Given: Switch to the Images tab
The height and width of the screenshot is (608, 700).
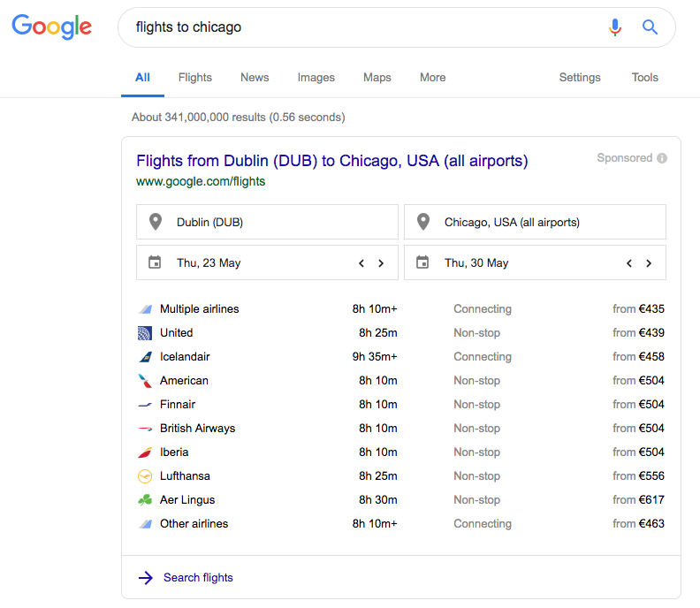Looking at the screenshot, I should (316, 77).
